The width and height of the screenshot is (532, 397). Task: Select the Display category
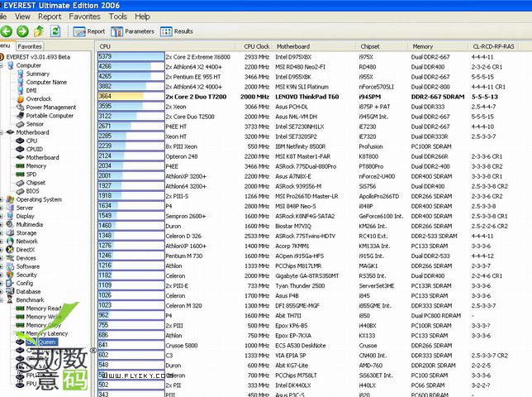(25, 216)
